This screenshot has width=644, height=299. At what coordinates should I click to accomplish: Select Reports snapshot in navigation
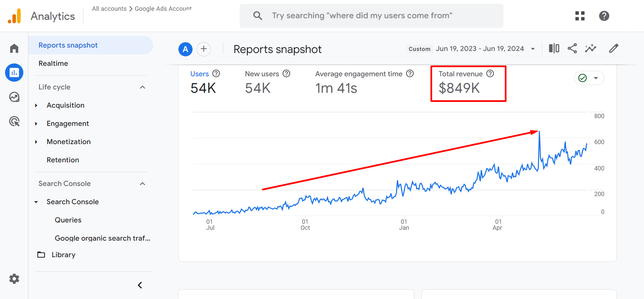tap(91, 45)
